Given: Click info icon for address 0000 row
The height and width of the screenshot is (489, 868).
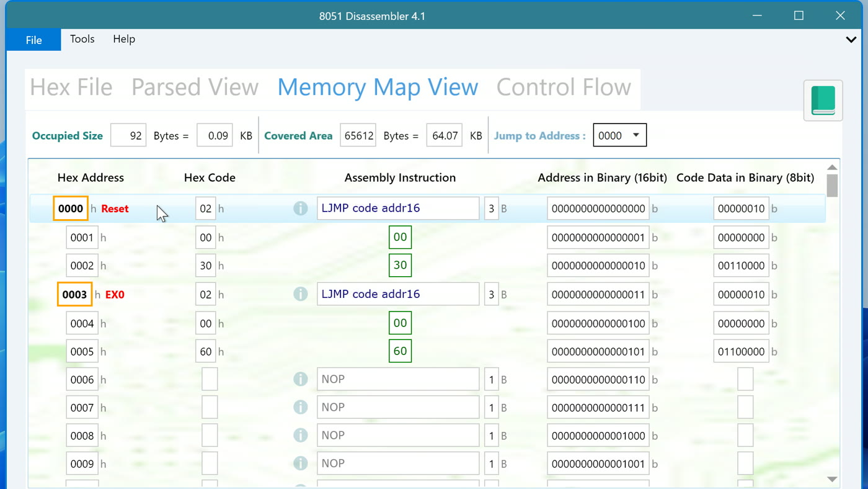Looking at the screenshot, I should (301, 209).
